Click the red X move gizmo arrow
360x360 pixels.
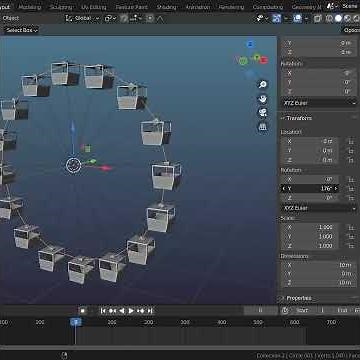106,168
